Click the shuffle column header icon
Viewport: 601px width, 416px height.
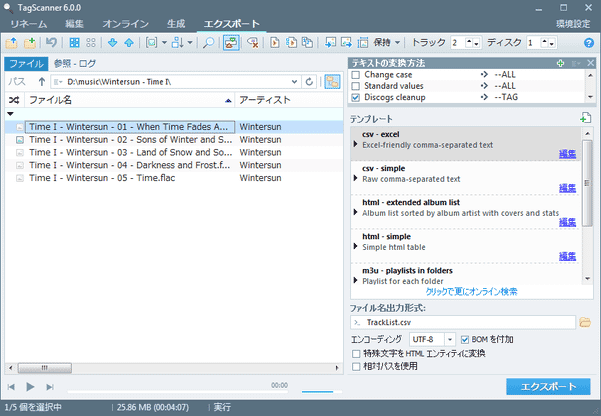pos(14,100)
